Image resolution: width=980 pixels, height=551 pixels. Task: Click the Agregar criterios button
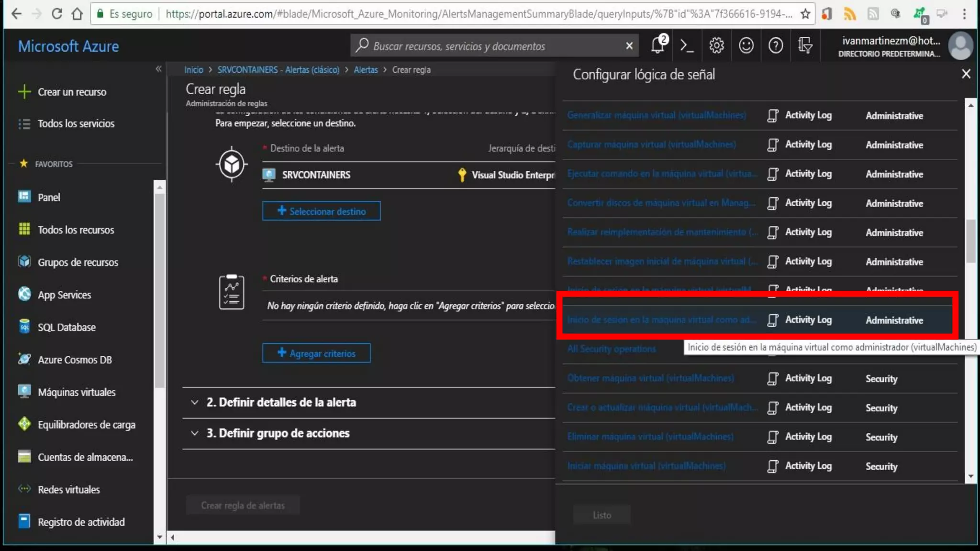click(316, 353)
